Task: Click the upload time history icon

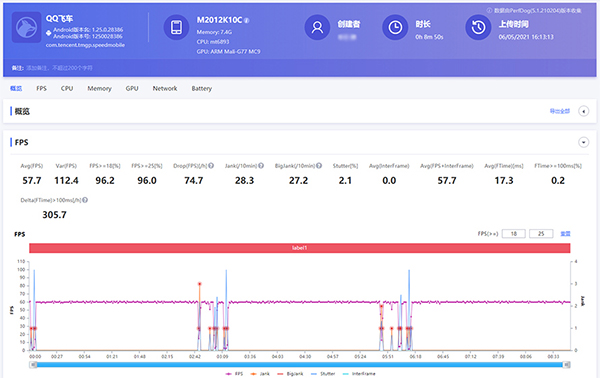Action: 478,27
